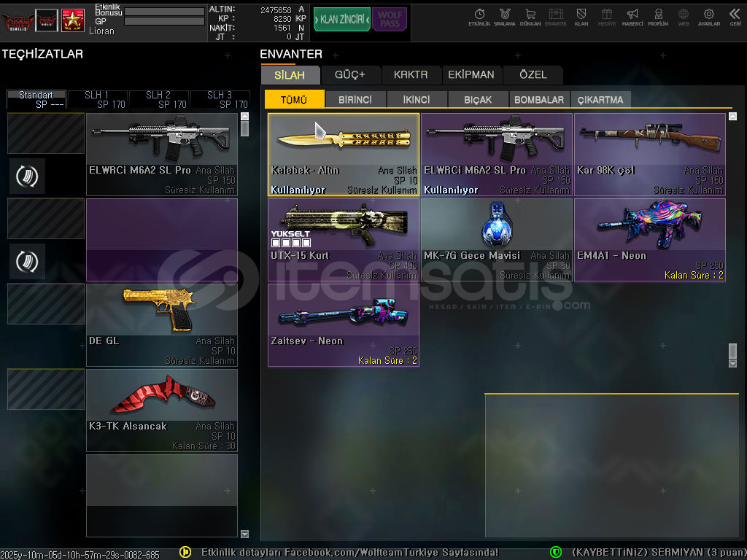The image size is (747, 560).
Task: Select the Kar 98K çöl rifle
Action: [650, 155]
